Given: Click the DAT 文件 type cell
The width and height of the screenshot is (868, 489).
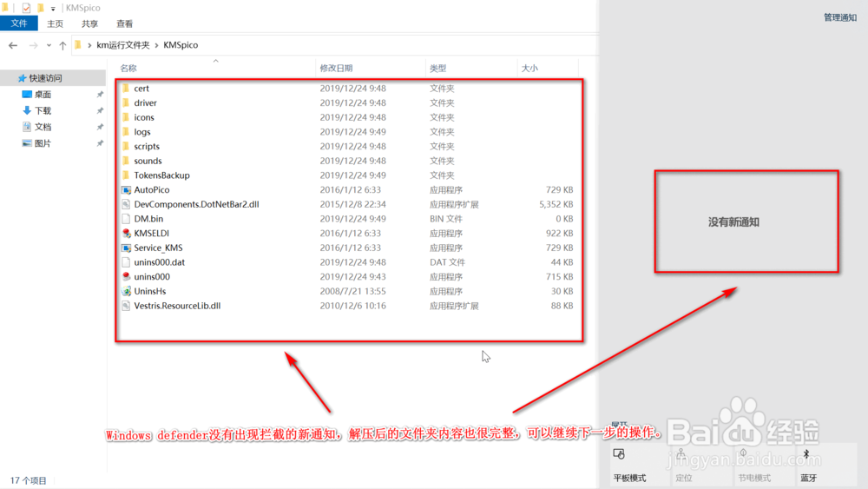Looking at the screenshot, I should pyautogui.click(x=447, y=262).
